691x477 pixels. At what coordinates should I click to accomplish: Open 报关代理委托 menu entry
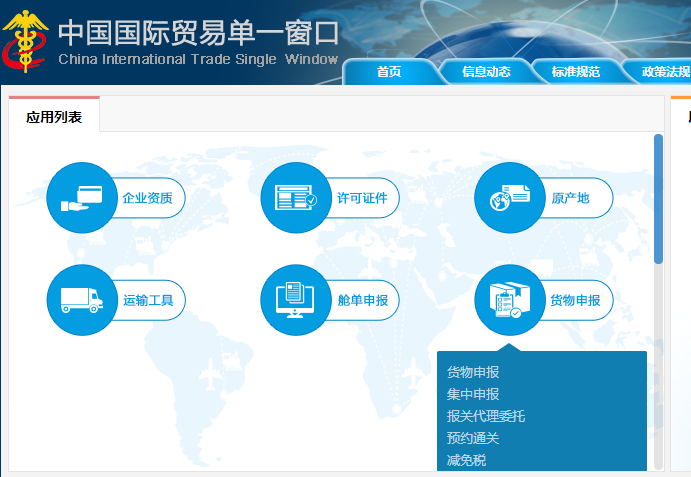pos(486,416)
